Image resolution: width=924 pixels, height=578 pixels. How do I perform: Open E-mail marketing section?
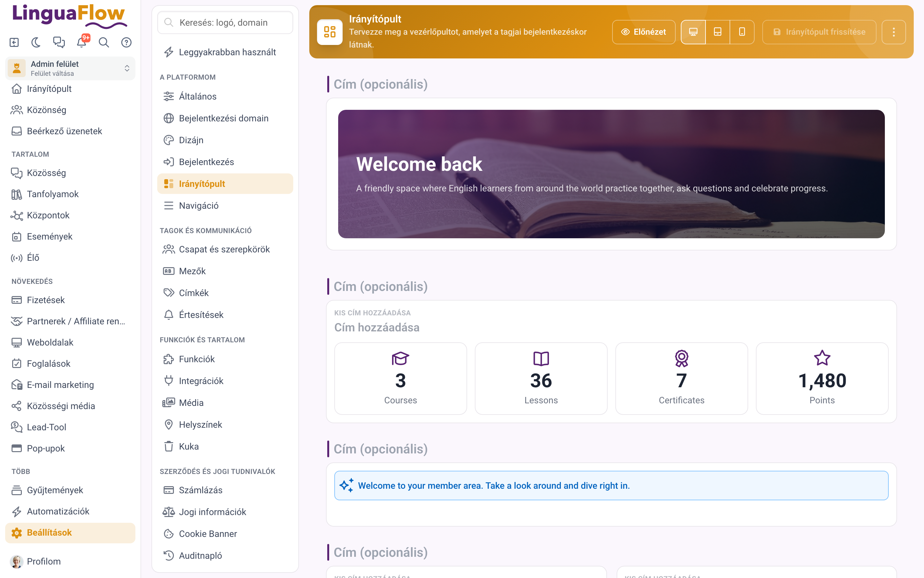[x=70, y=385]
